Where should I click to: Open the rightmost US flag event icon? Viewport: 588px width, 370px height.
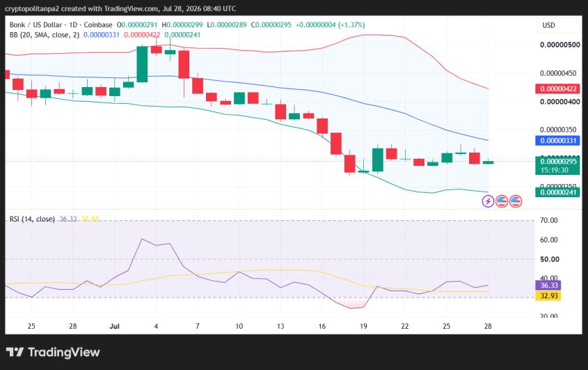pyautogui.click(x=516, y=201)
